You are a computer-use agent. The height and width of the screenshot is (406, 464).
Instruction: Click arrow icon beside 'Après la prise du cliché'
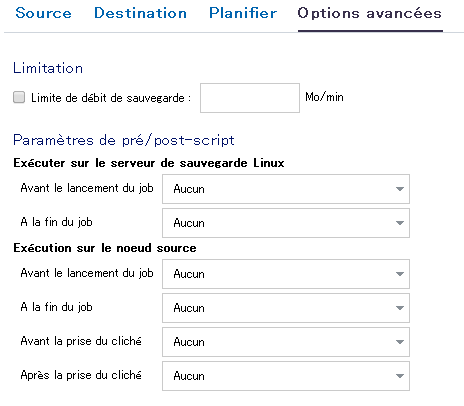[x=400, y=376]
